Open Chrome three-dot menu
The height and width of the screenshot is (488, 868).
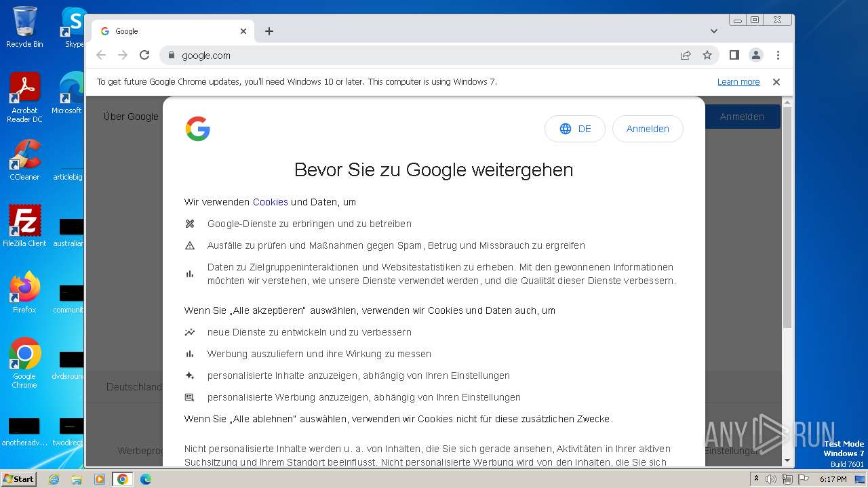(x=778, y=56)
